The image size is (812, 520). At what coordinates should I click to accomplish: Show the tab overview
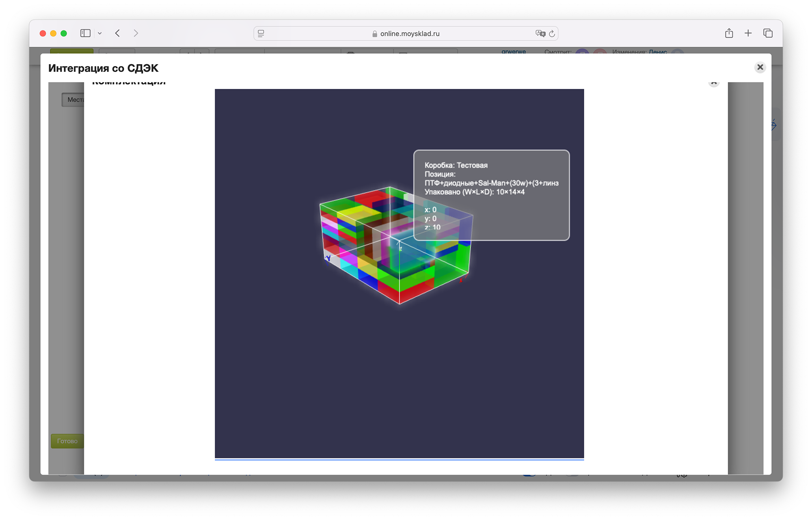tap(768, 33)
